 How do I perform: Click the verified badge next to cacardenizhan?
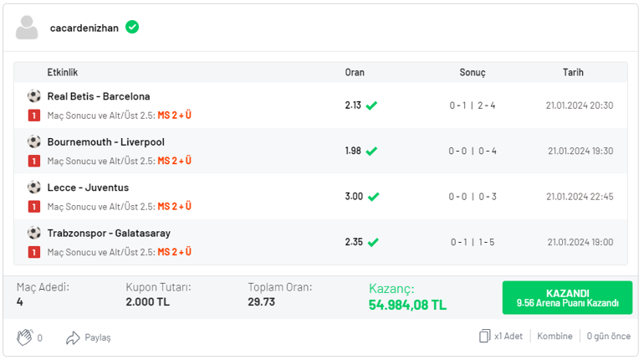click(x=132, y=27)
